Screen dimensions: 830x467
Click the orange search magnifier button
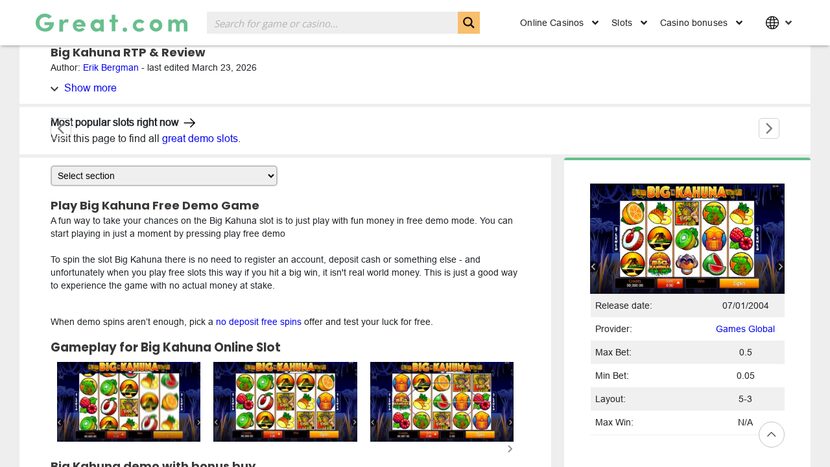(468, 23)
